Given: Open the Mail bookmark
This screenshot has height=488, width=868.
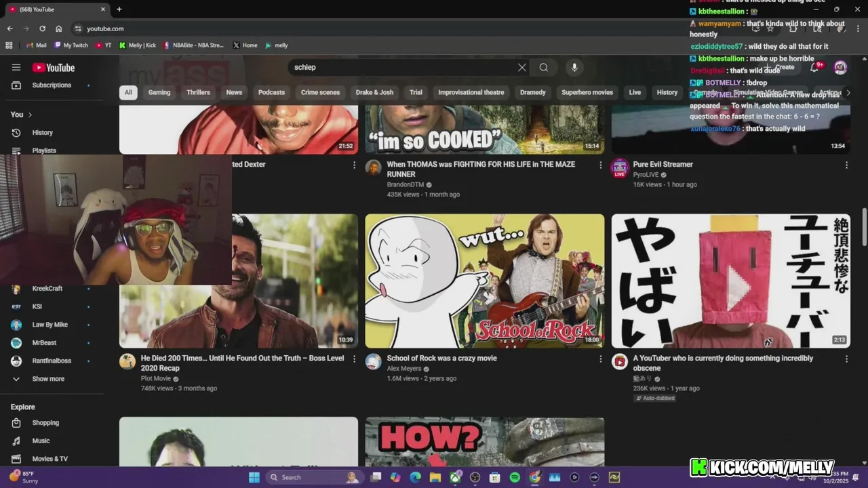Looking at the screenshot, I should pos(36,45).
